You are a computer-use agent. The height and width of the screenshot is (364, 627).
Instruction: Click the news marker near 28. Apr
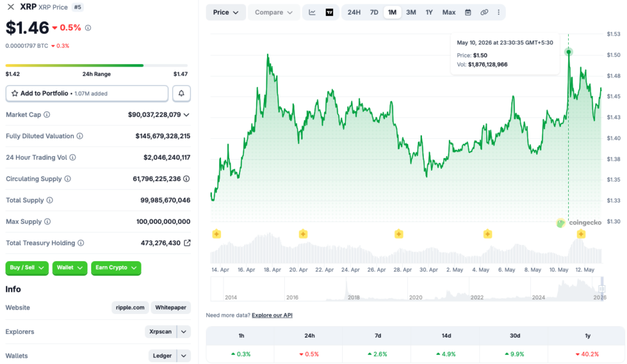pyautogui.click(x=399, y=234)
